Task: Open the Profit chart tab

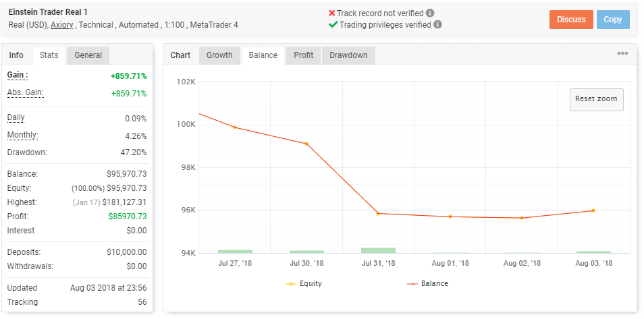Action: [x=304, y=55]
